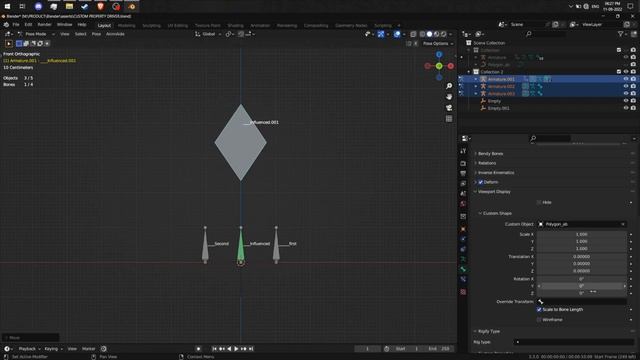This screenshot has height=360, width=640.
Task: Toggle visibility eye of Empty.001
Action: pyautogui.click(x=626, y=108)
